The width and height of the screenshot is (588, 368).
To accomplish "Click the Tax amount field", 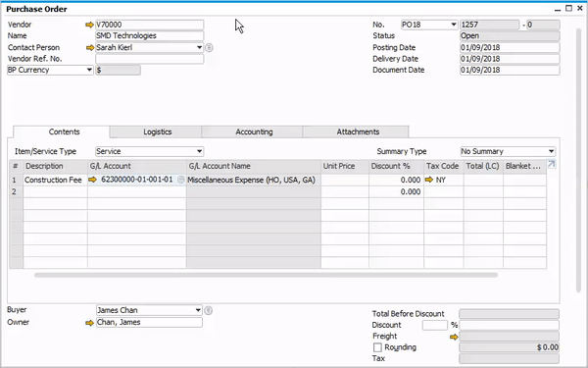I will (510, 358).
